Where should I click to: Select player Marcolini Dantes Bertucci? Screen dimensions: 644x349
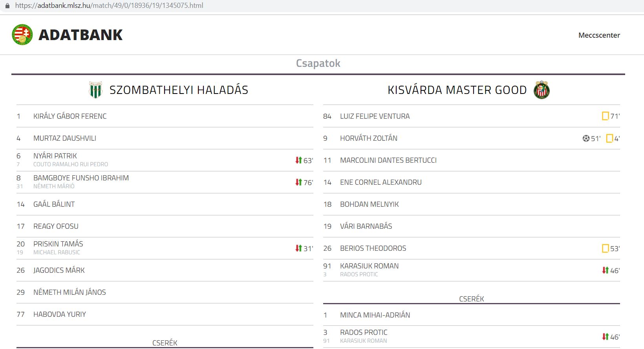click(x=388, y=160)
